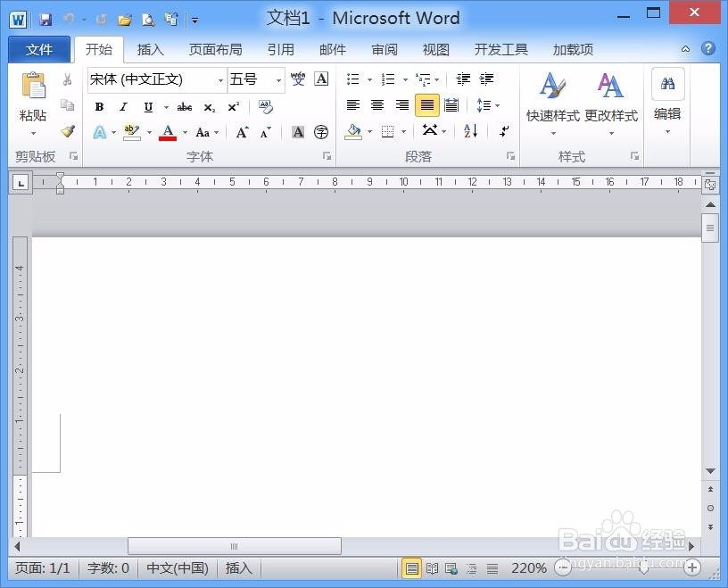
Task: Click the 编辑 (Editing) button
Action: [667, 103]
